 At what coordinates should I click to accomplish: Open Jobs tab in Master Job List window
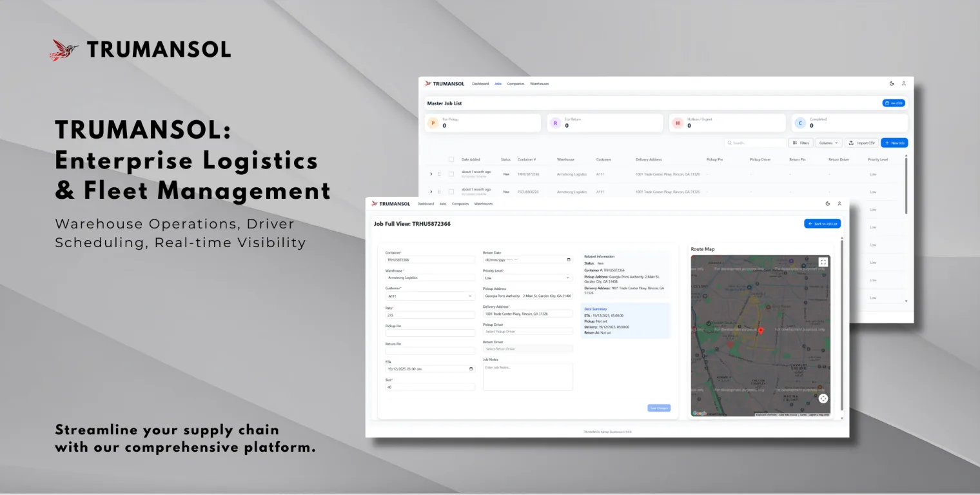click(498, 84)
